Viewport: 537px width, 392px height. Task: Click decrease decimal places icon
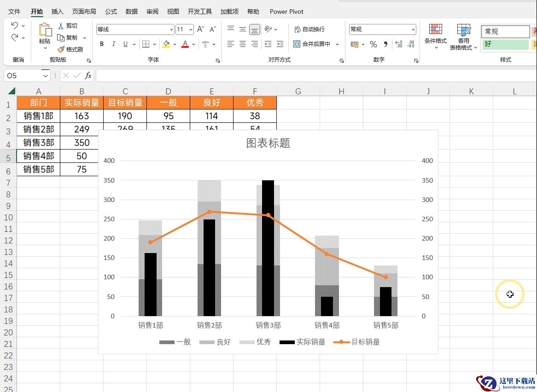tap(411, 44)
